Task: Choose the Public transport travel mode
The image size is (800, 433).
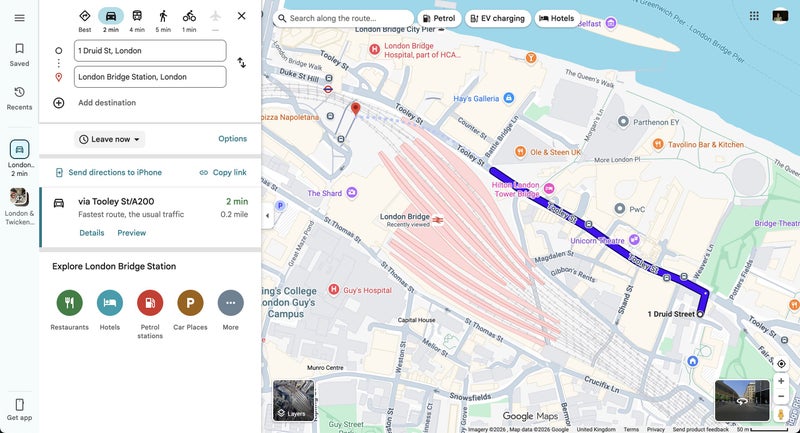Action: [137, 16]
